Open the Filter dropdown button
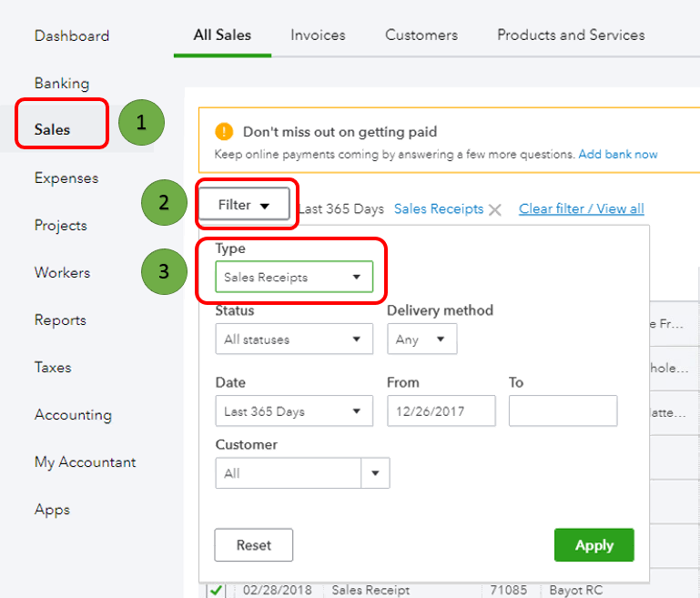The image size is (700, 598). pyautogui.click(x=244, y=205)
